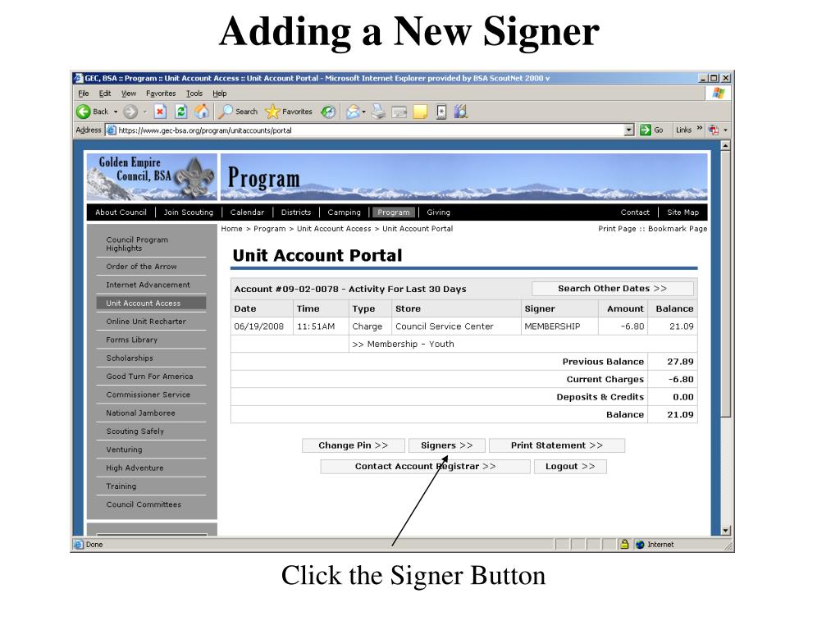Click the scrollbar up arrow
Viewport: 840px width, 630px height.
coord(725,146)
